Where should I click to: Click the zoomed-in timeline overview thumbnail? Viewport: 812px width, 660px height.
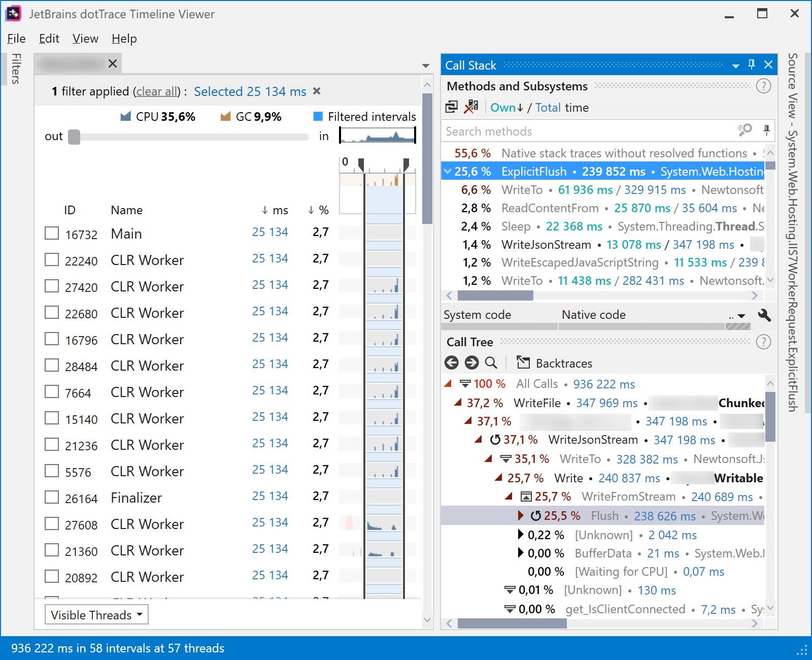[x=378, y=135]
